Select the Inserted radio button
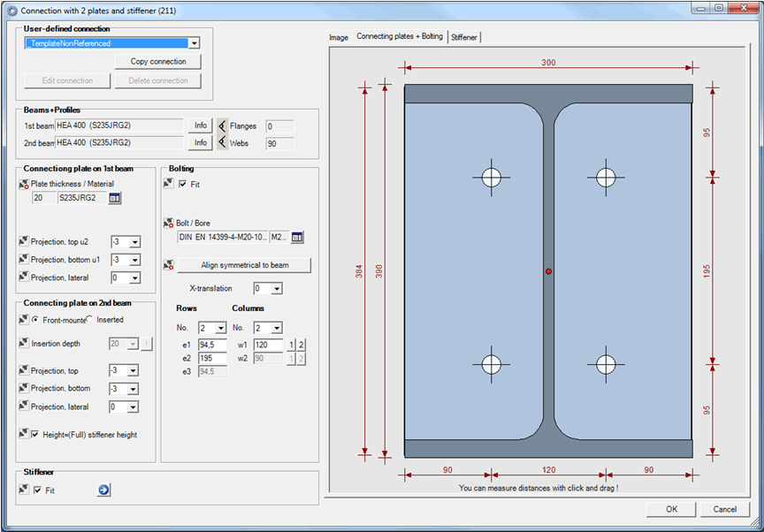 (89, 320)
